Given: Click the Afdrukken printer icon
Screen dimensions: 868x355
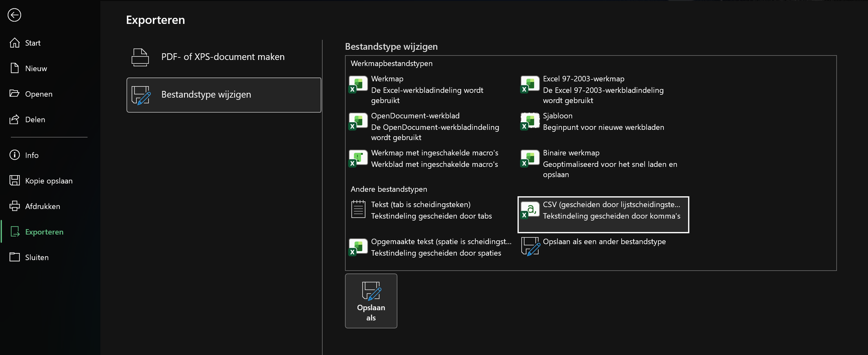Looking at the screenshot, I should pyautogui.click(x=15, y=206).
